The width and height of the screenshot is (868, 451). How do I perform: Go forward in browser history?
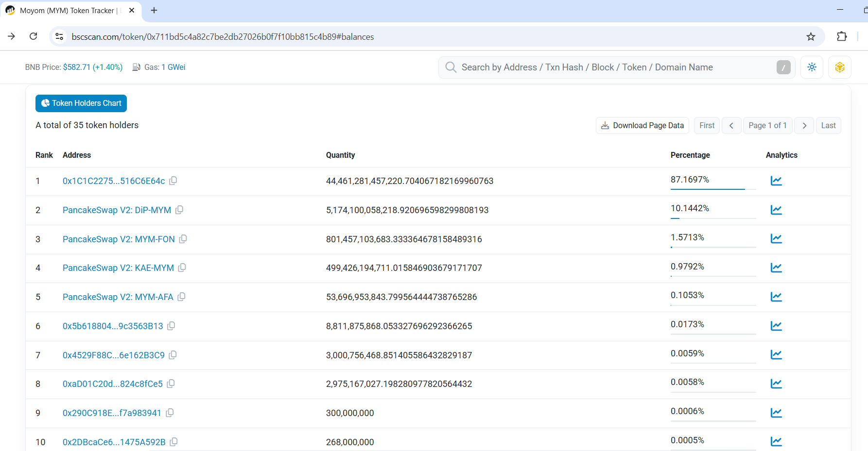pyautogui.click(x=12, y=36)
